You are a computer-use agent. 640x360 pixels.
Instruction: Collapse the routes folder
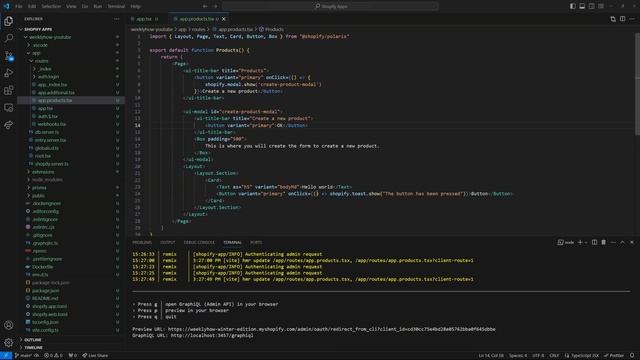click(41, 61)
